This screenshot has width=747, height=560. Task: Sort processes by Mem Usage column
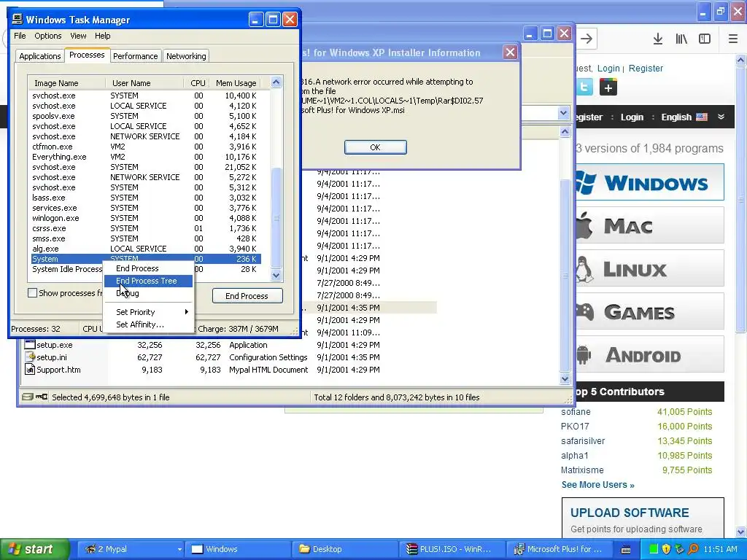[236, 83]
